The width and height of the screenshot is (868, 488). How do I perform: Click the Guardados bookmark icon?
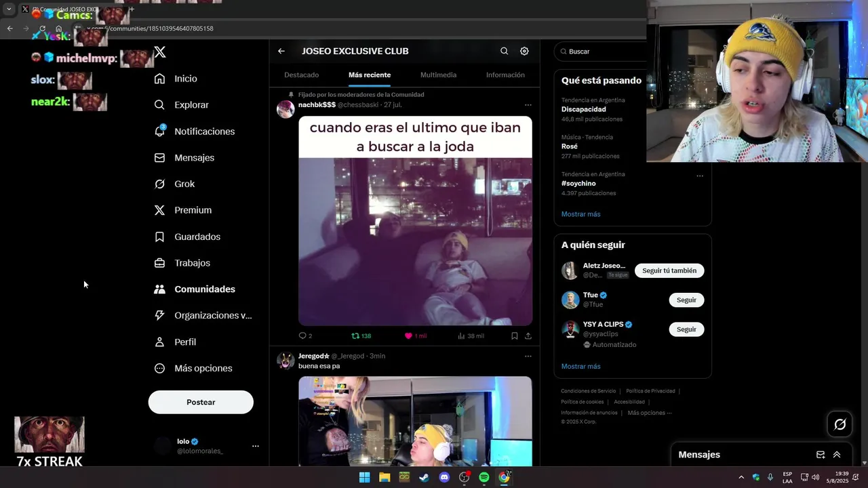point(159,237)
